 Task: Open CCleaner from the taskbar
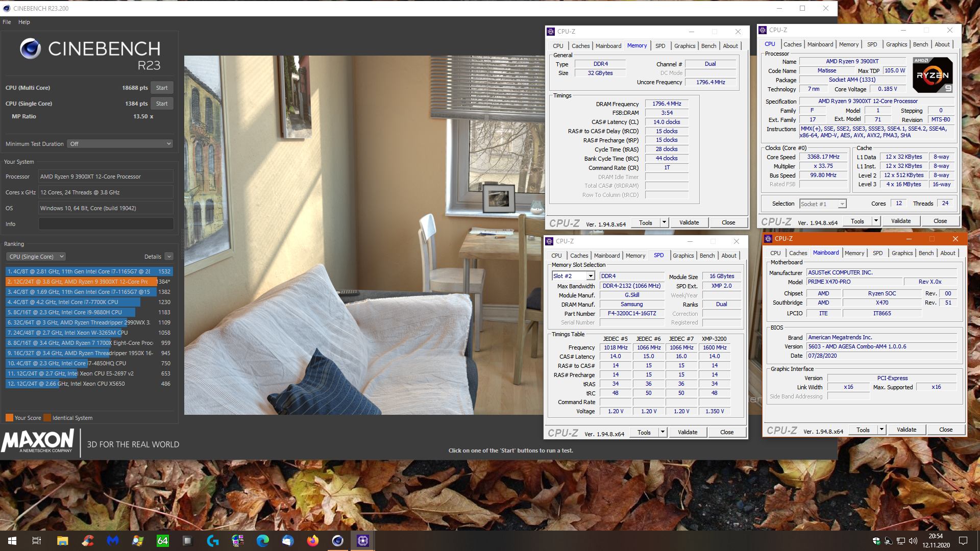[x=88, y=541]
